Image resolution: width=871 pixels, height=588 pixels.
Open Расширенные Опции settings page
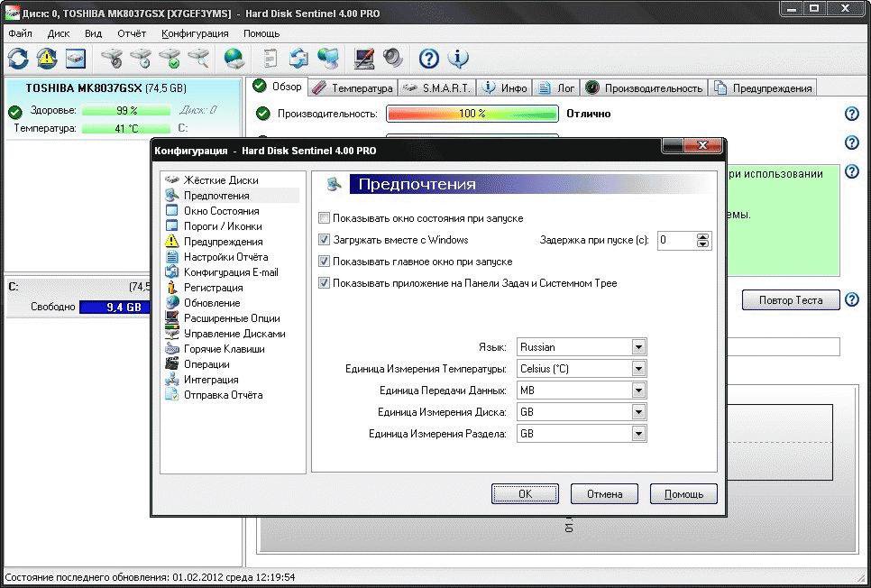coord(233,318)
